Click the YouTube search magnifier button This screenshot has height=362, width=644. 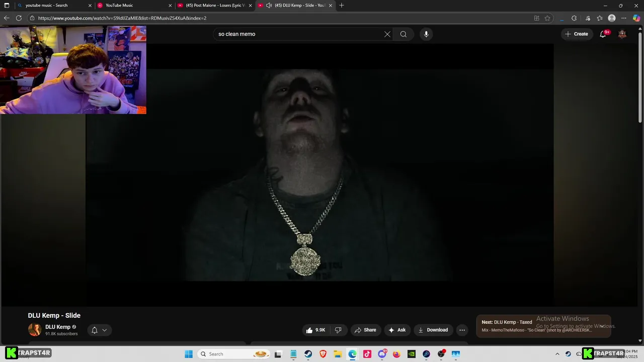[x=404, y=34]
